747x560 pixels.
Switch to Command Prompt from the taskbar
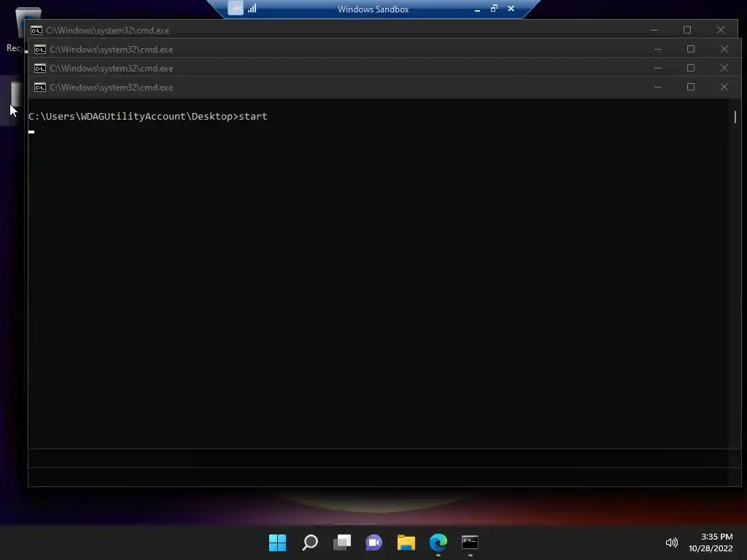point(471,542)
